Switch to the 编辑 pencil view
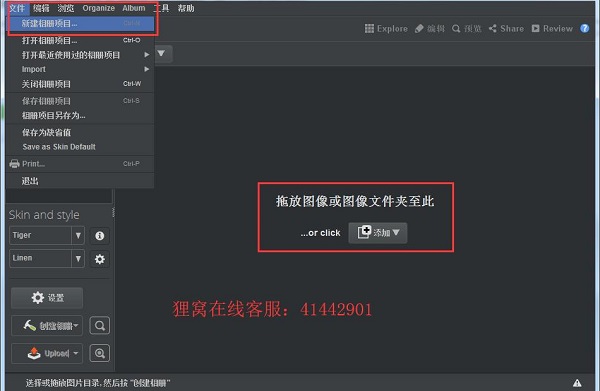The width and height of the screenshot is (600, 391). [x=430, y=29]
